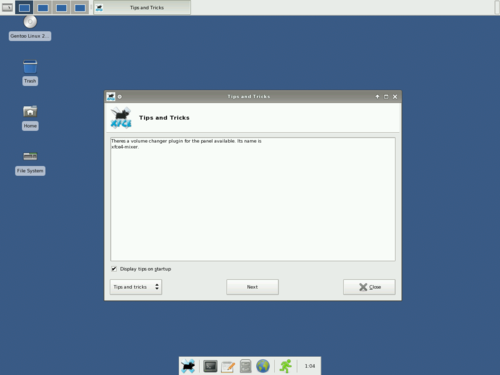Launch the terminal from the bottom panel

pos(210,366)
